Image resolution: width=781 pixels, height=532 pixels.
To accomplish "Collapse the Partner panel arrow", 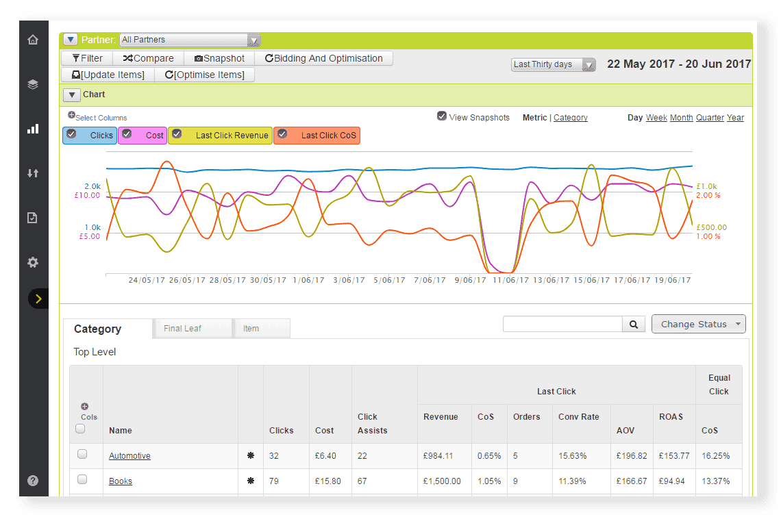I will tap(71, 39).
